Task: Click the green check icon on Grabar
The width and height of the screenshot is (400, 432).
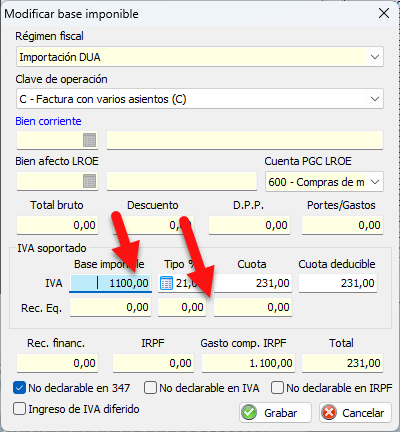Action: (249, 413)
